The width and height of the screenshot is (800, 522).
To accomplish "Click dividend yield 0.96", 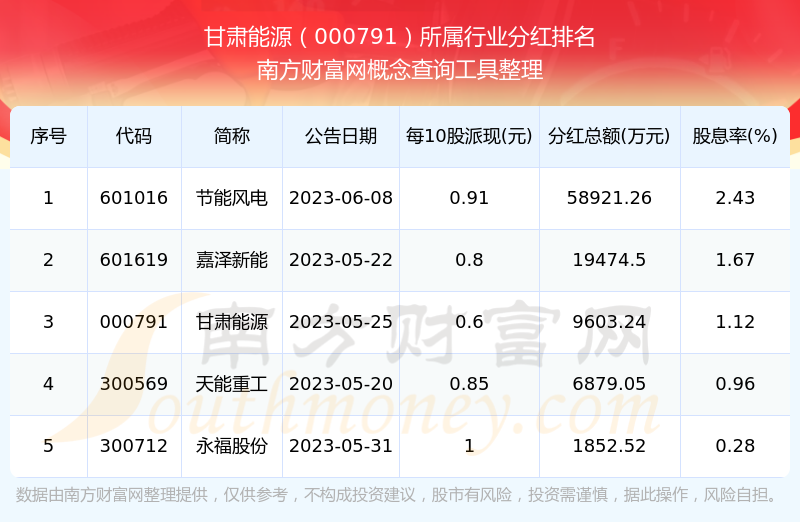I will (735, 384).
